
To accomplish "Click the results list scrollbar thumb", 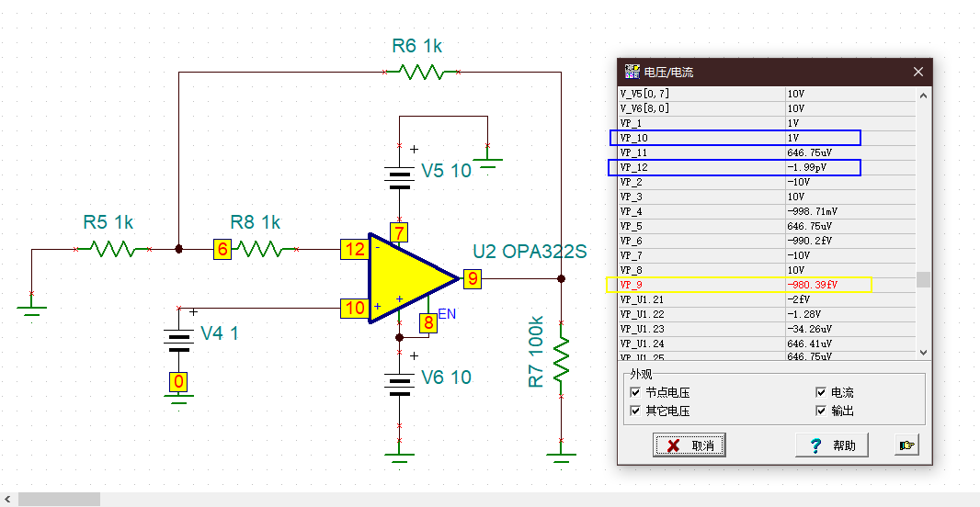I will click(x=923, y=280).
